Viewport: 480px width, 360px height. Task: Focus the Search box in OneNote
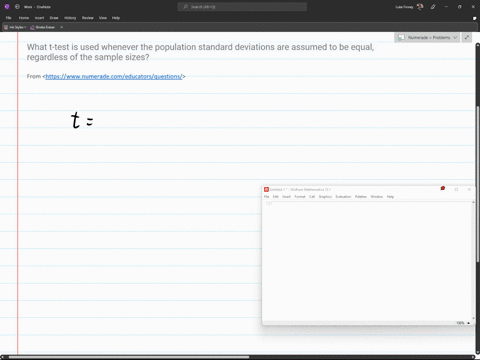pyautogui.click(x=242, y=7)
